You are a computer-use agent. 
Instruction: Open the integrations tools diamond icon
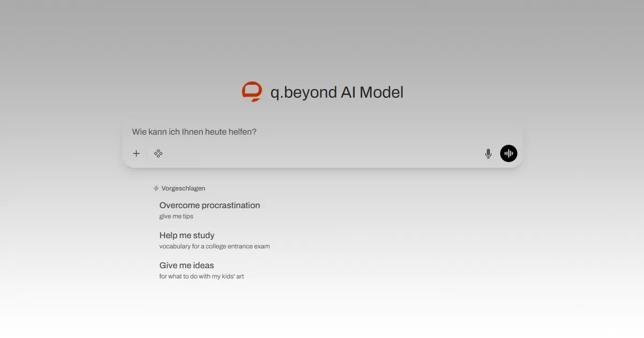pyautogui.click(x=158, y=153)
